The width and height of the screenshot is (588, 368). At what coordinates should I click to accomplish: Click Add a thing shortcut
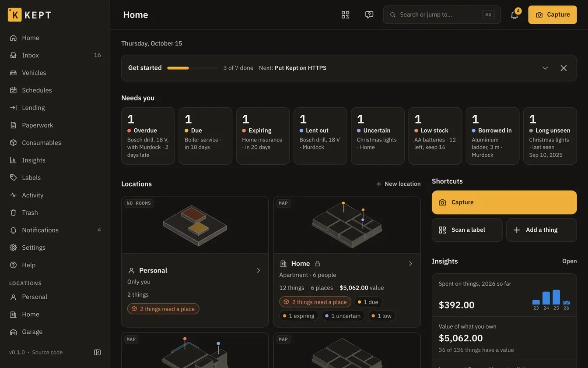pyautogui.click(x=542, y=230)
